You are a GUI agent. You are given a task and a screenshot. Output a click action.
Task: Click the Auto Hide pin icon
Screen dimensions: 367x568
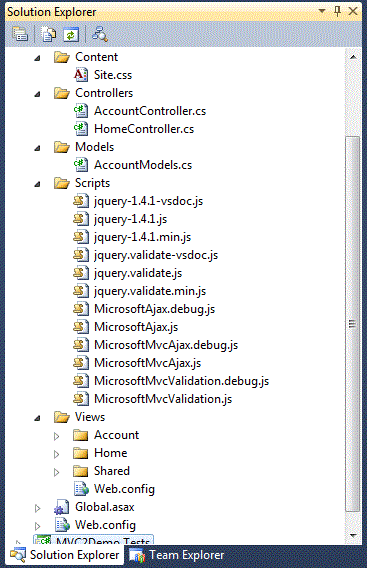click(337, 11)
